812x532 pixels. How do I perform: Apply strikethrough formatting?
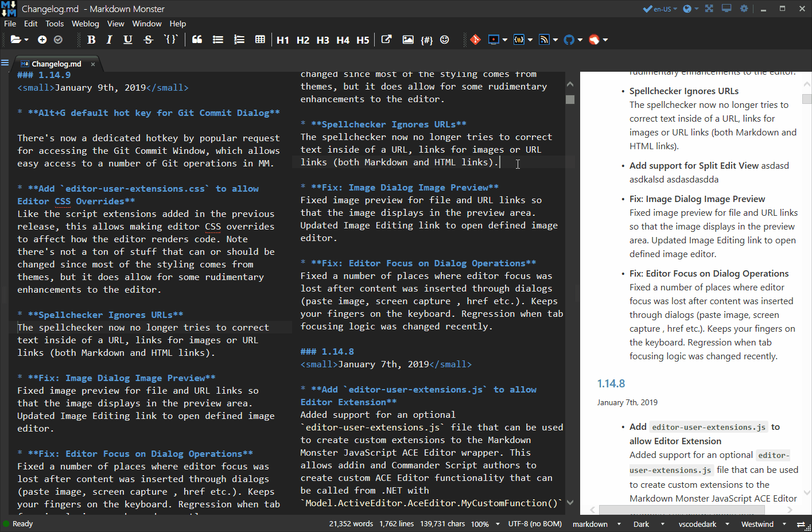(148, 40)
